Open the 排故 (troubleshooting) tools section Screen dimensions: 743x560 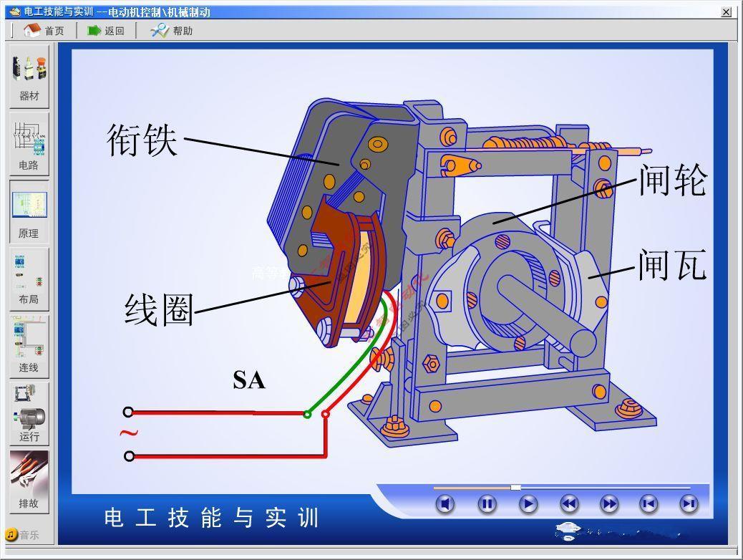click(29, 480)
